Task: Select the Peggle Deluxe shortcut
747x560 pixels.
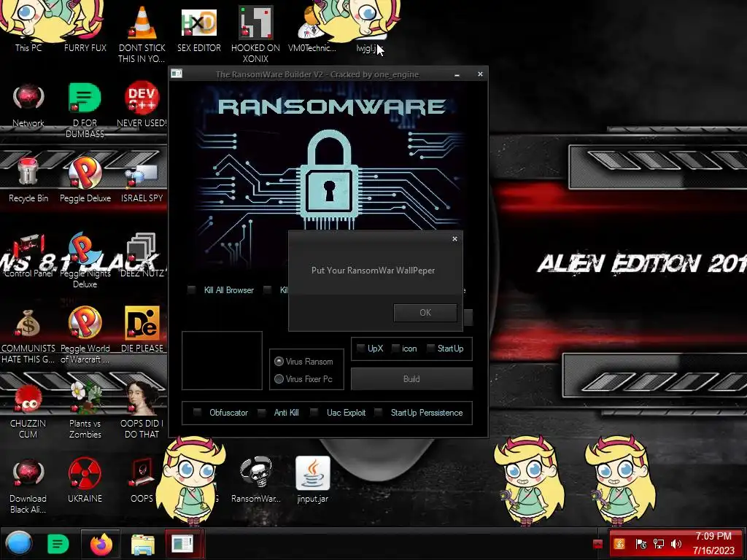Action: point(85,180)
